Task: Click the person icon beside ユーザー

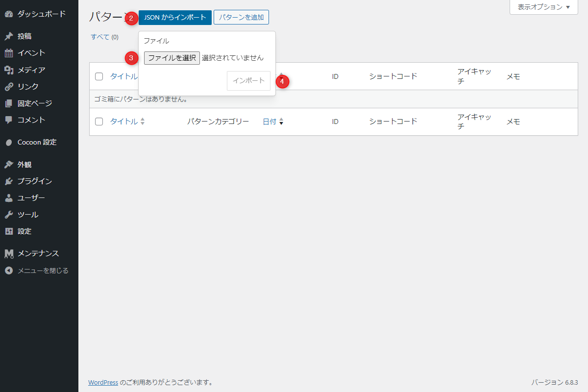Action: [x=9, y=198]
